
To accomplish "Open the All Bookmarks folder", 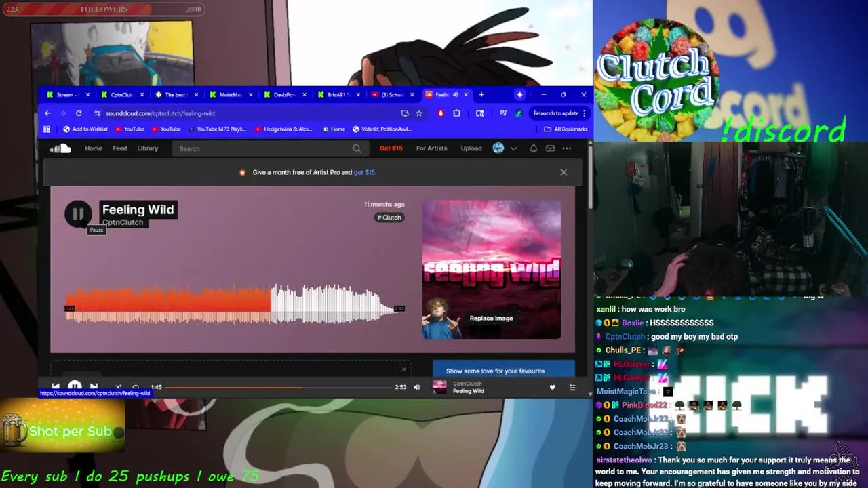I will 566,129.
